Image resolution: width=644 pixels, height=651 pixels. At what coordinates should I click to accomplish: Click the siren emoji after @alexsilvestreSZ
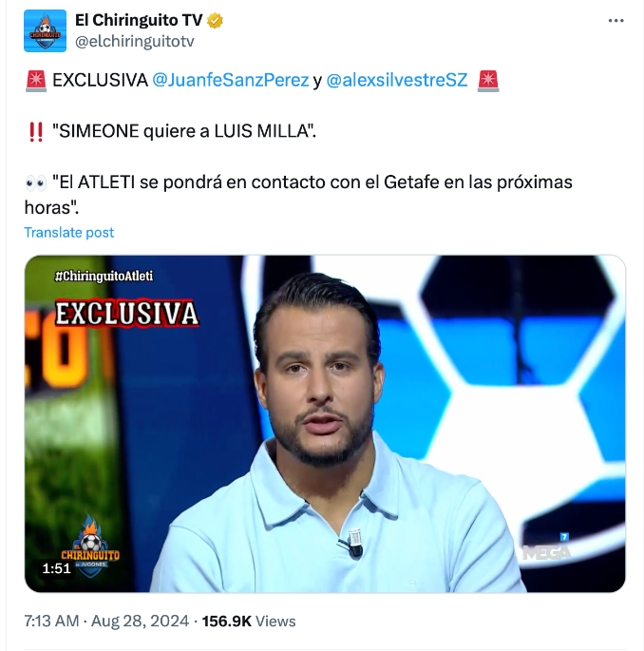[x=488, y=81]
